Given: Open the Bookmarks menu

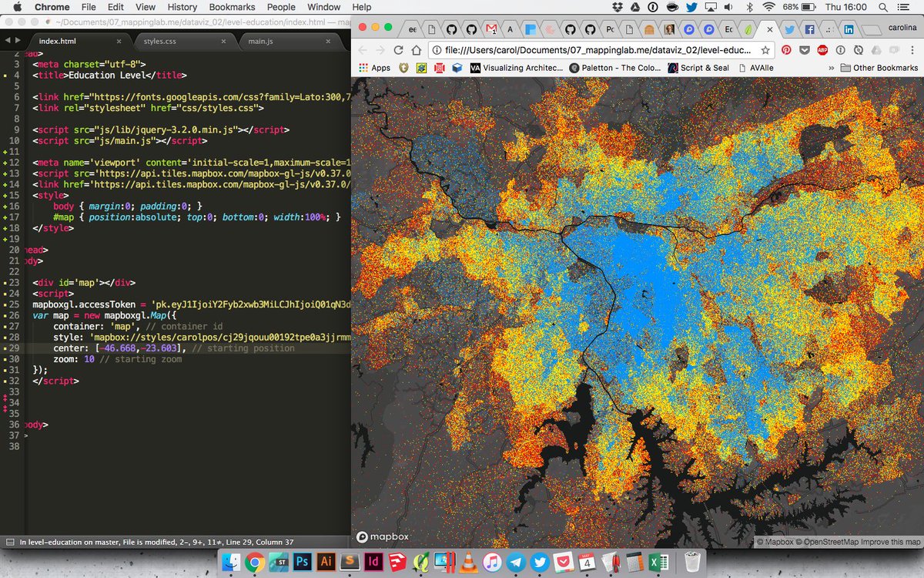Looking at the screenshot, I should tap(232, 7).
